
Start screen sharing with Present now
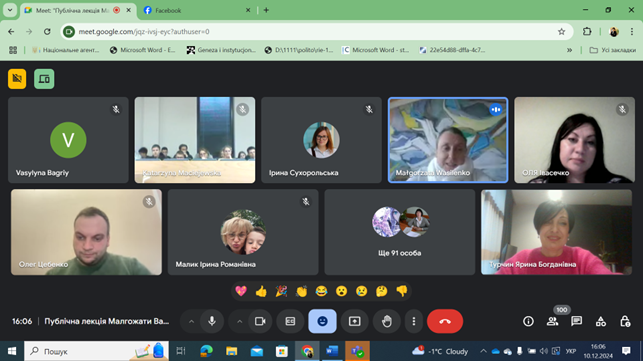point(354,321)
